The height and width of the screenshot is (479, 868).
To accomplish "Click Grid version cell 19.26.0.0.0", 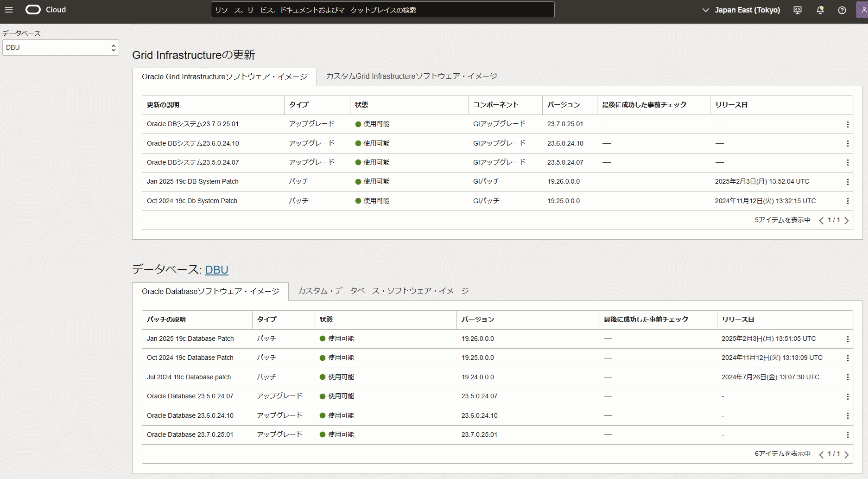I will coord(564,181).
